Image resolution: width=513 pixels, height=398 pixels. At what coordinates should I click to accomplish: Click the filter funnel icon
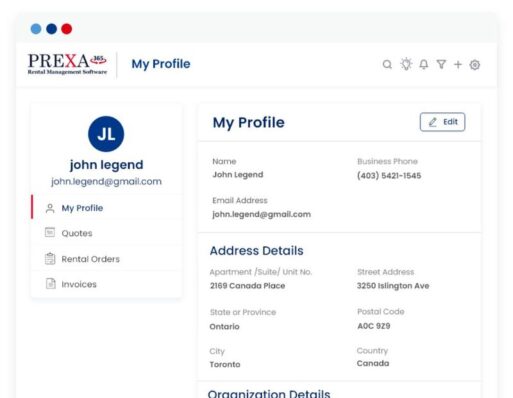click(x=441, y=64)
